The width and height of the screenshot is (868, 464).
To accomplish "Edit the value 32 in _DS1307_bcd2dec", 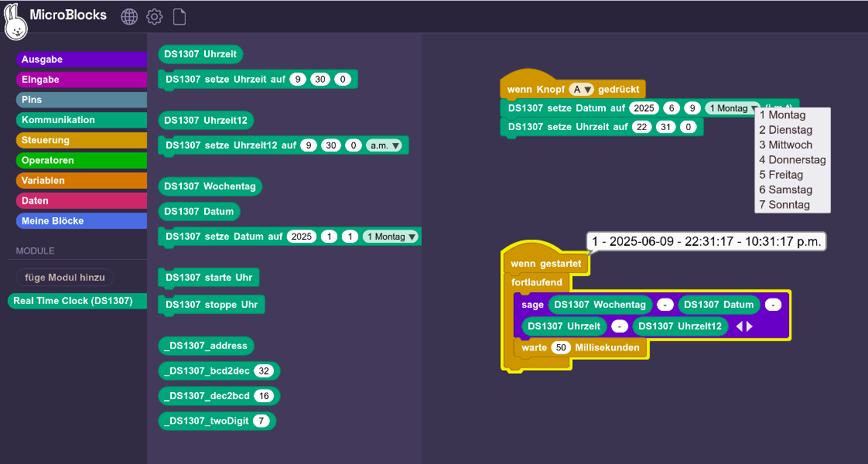I will pyautogui.click(x=264, y=371).
